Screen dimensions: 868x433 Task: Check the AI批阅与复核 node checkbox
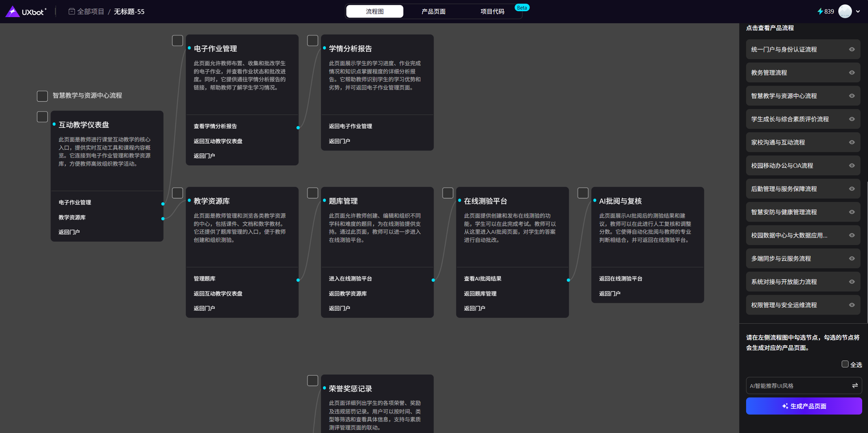point(583,193)
